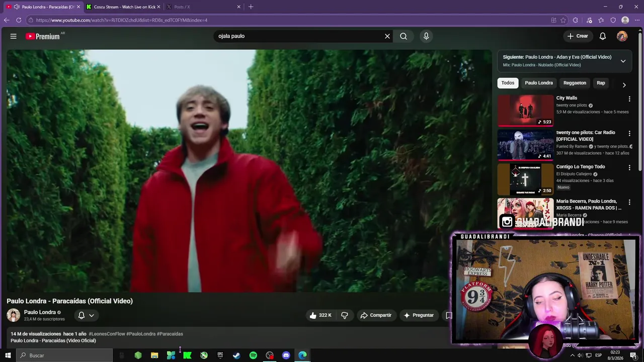
Task: Start voice search with the microphone
Action: point(426,36)
